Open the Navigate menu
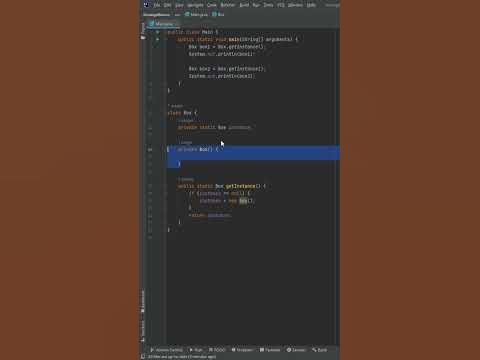The width and height of the screenshot is (480, 360). 195,5
